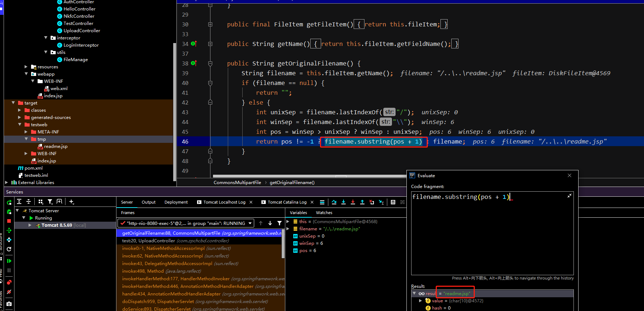Viewport: 644px width, 311px height.
Task: Switch to the Server tab
Action: click(x=127, y=202)
